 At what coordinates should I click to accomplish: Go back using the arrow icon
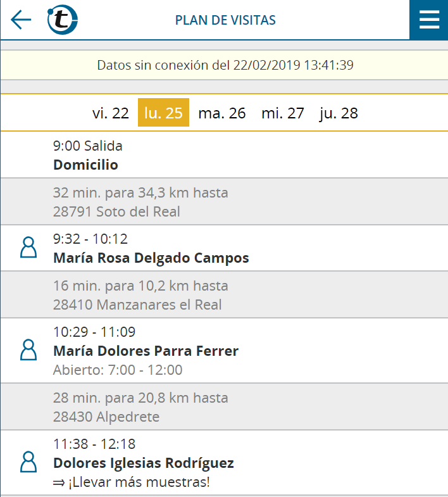click(x=21, y=20)
